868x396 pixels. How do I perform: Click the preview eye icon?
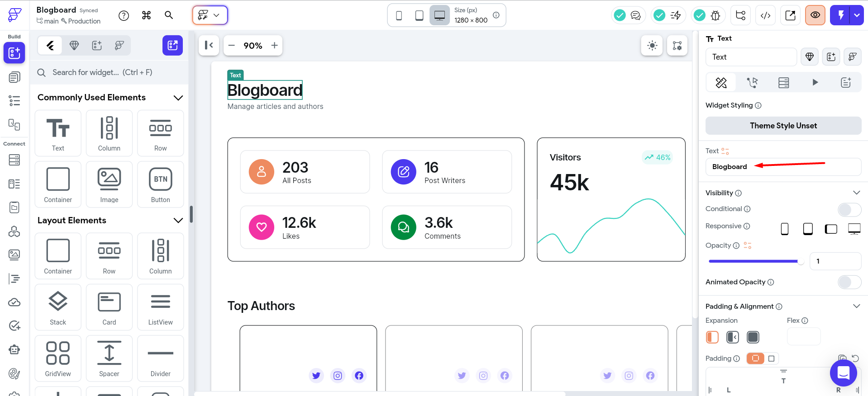click(x=815, y=15)
